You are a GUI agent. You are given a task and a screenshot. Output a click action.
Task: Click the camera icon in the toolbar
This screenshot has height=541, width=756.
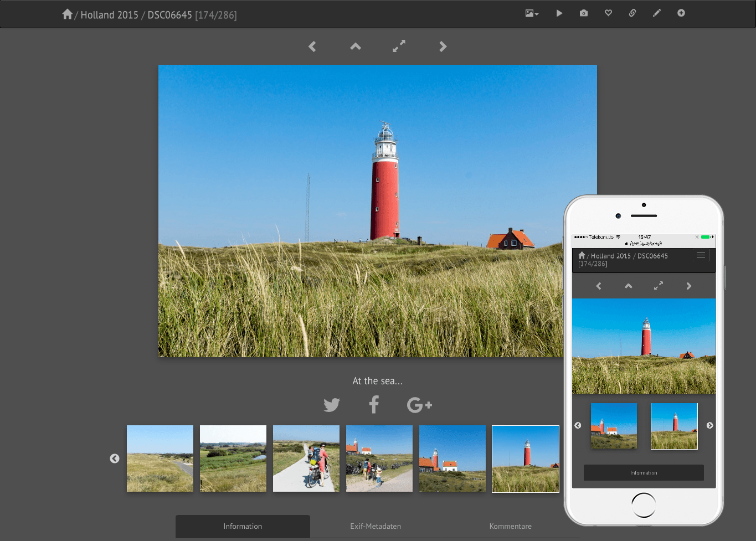pyautogui.click(x=584, y=13)
